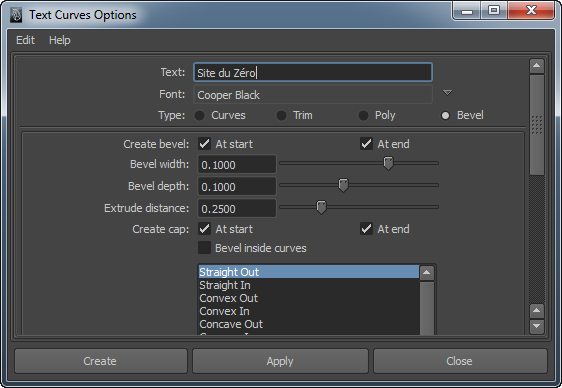This screenshot has width=562, height=388.
Task: Uncheck Create bevel At start
Action: click(205, 144)
